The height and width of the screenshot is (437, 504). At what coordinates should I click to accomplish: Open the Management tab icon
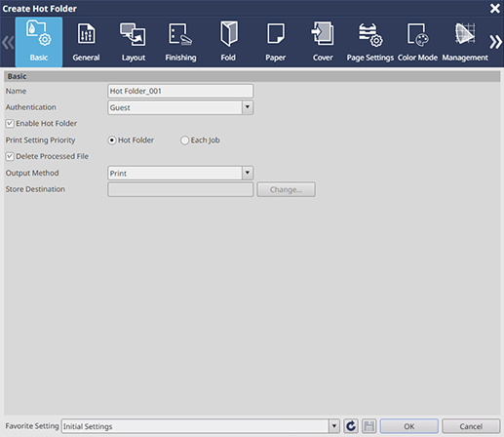465,33
